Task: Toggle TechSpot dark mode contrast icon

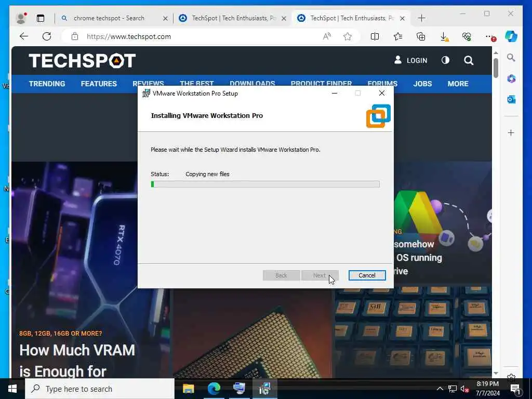Action: 445,60
